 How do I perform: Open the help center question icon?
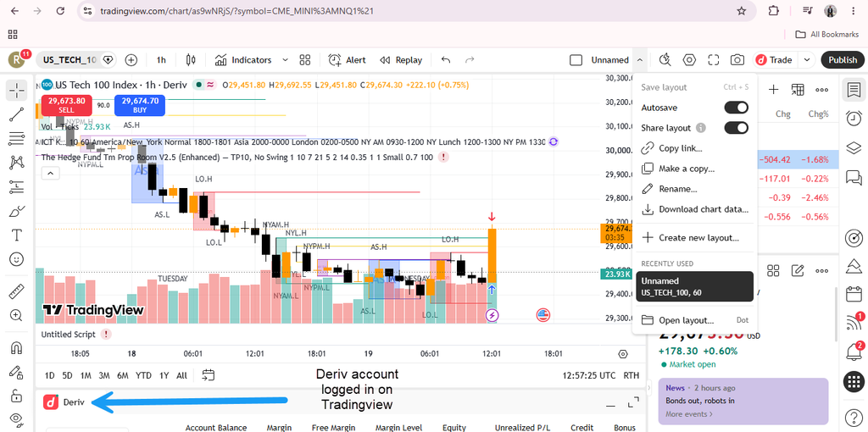pos(854,416)
